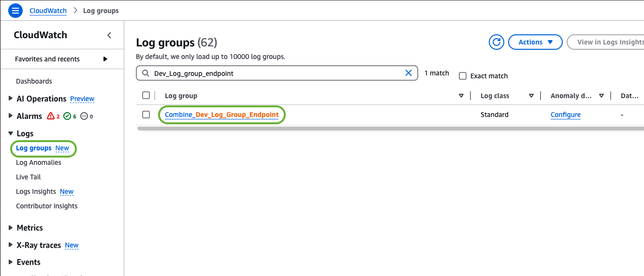Click the Log groups breadcrumb text
This screenshot has height=276, width=644.
pos(101,10)
